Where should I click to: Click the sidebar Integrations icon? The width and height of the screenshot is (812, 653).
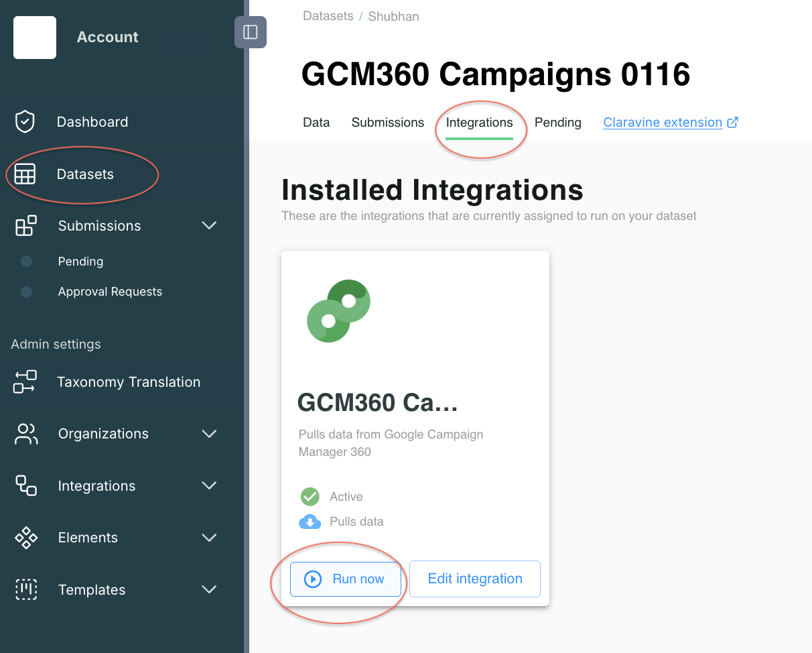pos(25,485)
